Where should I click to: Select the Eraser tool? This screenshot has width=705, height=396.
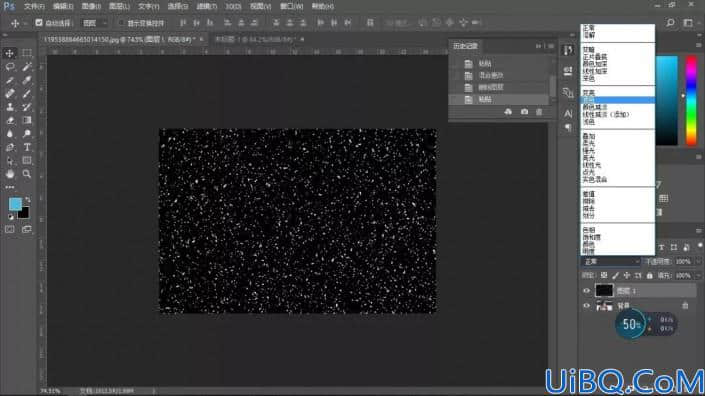click(x=9, y=120)
